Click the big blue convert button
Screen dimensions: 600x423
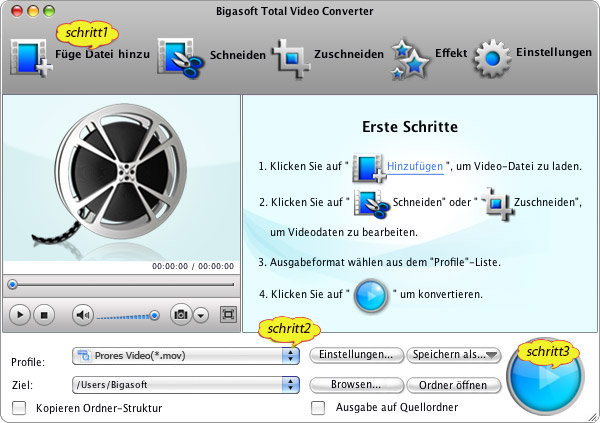pos(545,377)
